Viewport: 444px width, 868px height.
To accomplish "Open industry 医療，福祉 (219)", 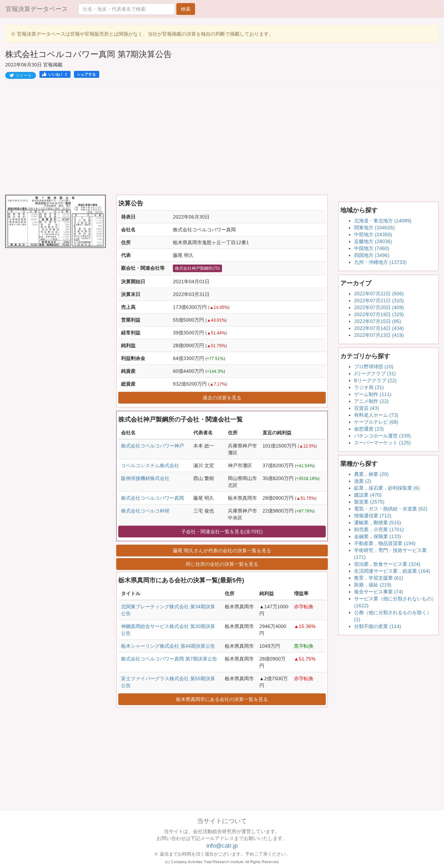I will coord(372,585).
